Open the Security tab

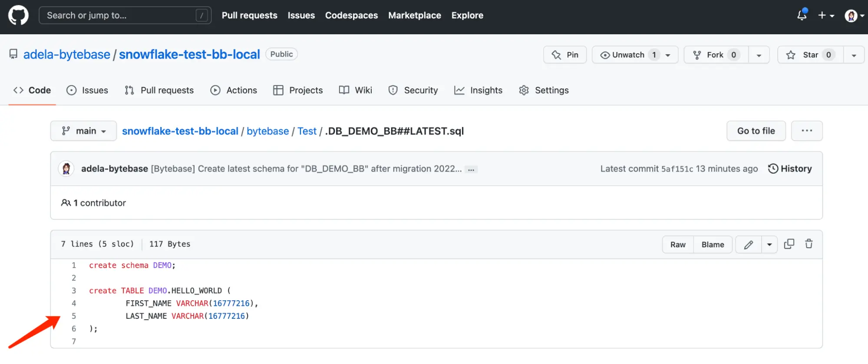[413, 90]
